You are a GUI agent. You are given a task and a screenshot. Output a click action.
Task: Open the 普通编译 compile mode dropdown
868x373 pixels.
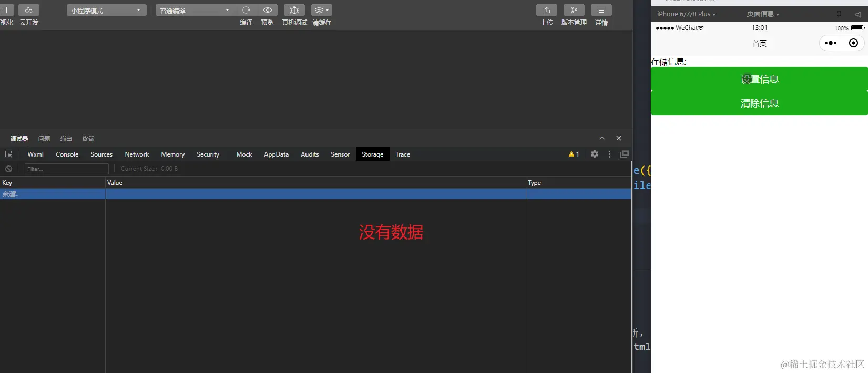tap(195, 10)
